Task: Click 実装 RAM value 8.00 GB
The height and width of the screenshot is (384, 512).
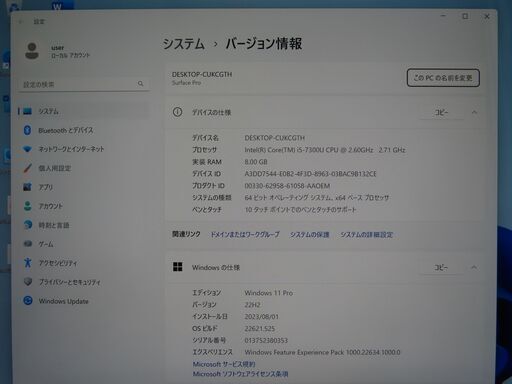Action: point(256,162)
